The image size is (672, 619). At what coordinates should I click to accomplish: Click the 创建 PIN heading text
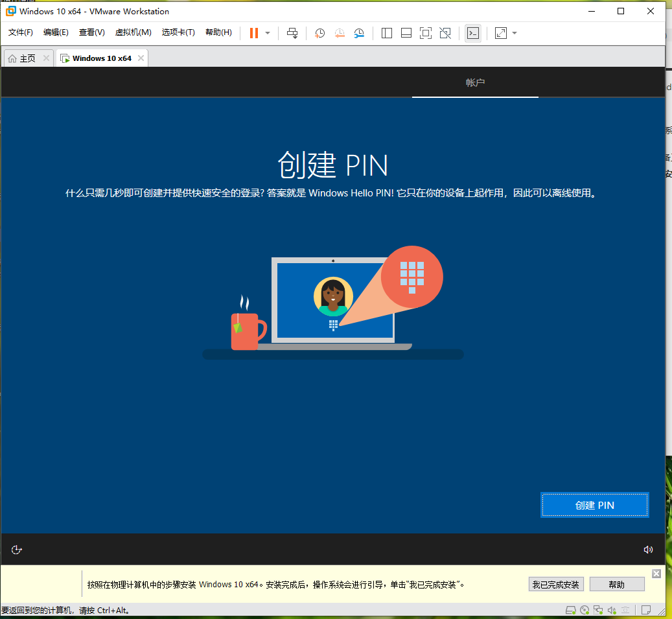tap(333, 165)
